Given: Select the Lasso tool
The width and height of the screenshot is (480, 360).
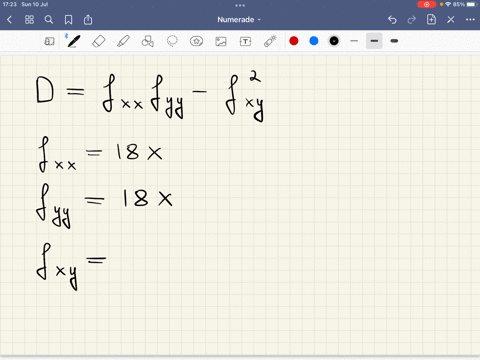Looking at the screenshot, I should click(x=172, y=41).
